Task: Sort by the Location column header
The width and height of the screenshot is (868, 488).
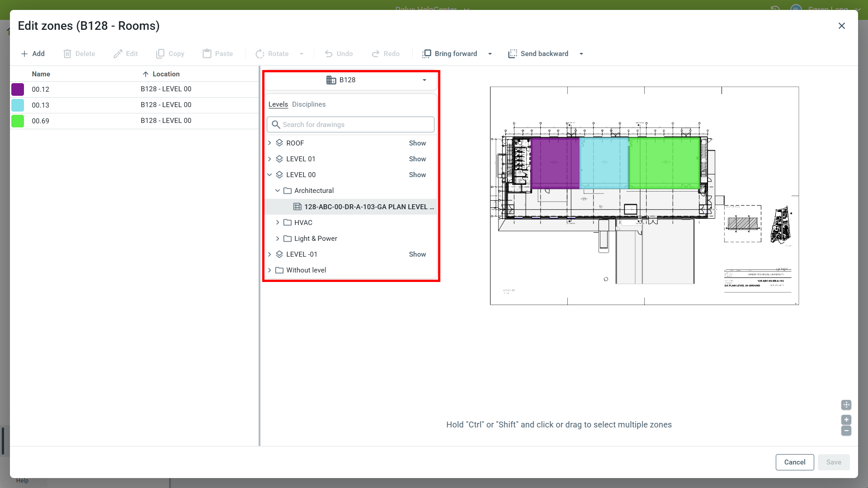Action: (x=165, y=74)
